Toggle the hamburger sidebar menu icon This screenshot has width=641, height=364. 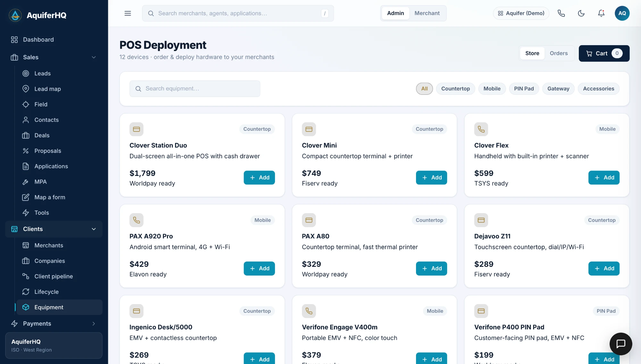pos(128,13)
